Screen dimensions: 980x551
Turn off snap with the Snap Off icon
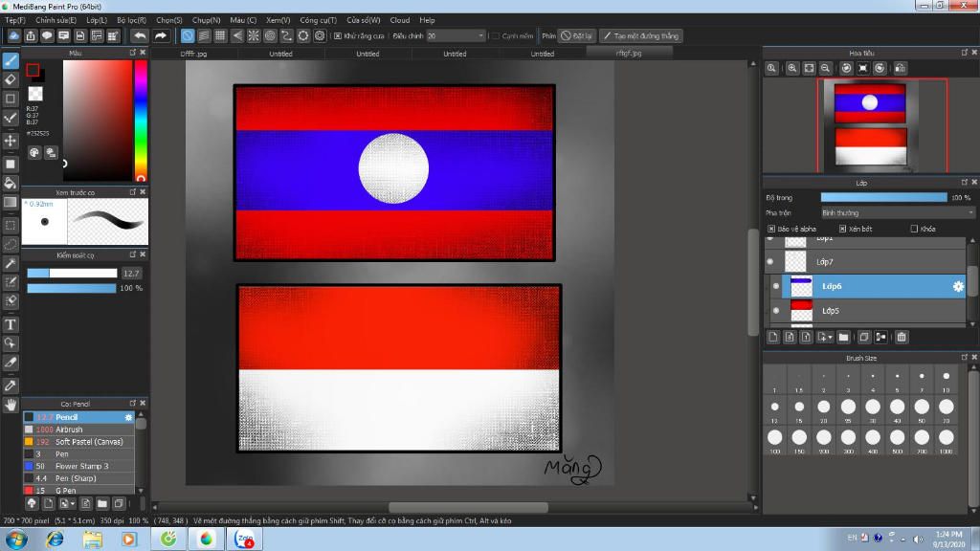(187, 35)
